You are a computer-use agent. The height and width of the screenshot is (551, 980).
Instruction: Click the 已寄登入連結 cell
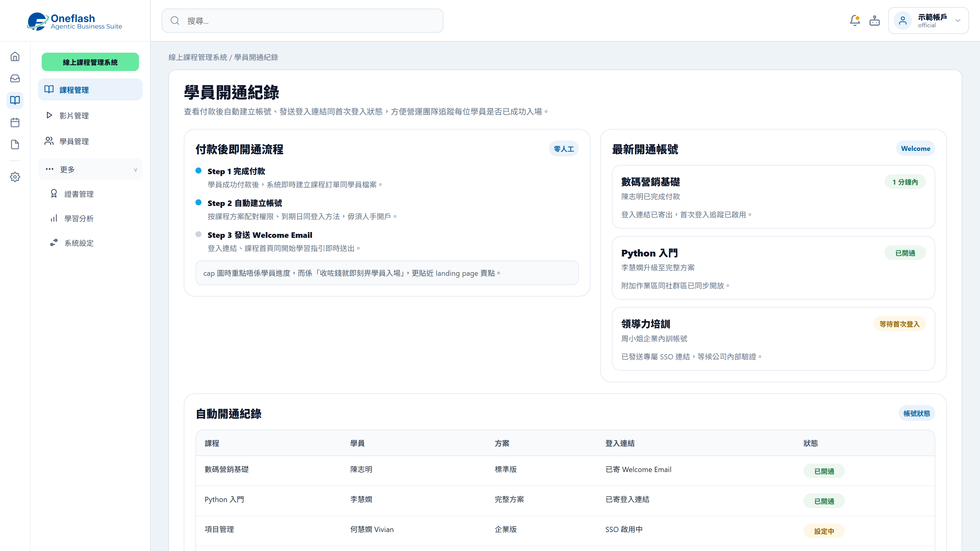(x=627, y=499)
